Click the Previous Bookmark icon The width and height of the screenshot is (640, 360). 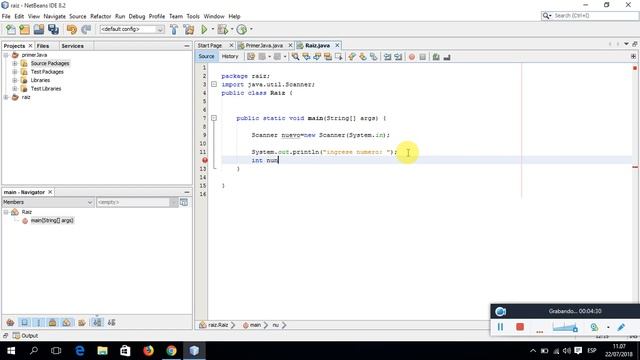pyautogui.click(x=352, y=57)
